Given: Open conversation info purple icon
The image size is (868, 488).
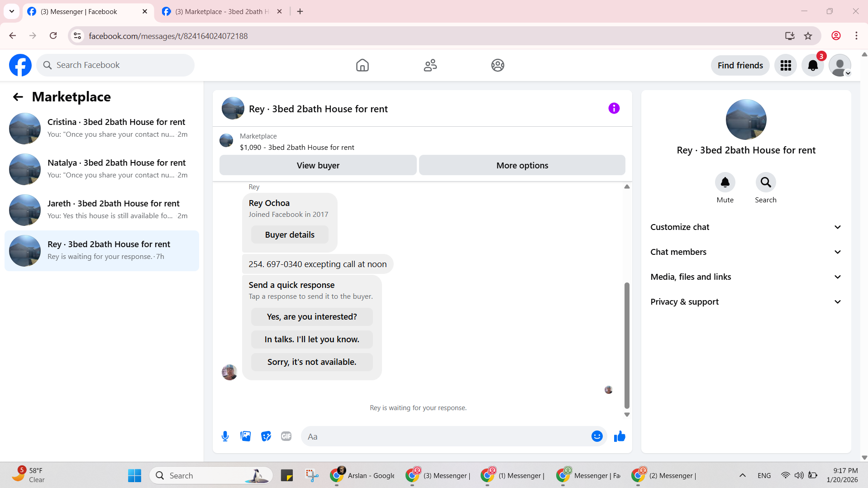Looking at the screenshot, I should [x=614, y=108].
